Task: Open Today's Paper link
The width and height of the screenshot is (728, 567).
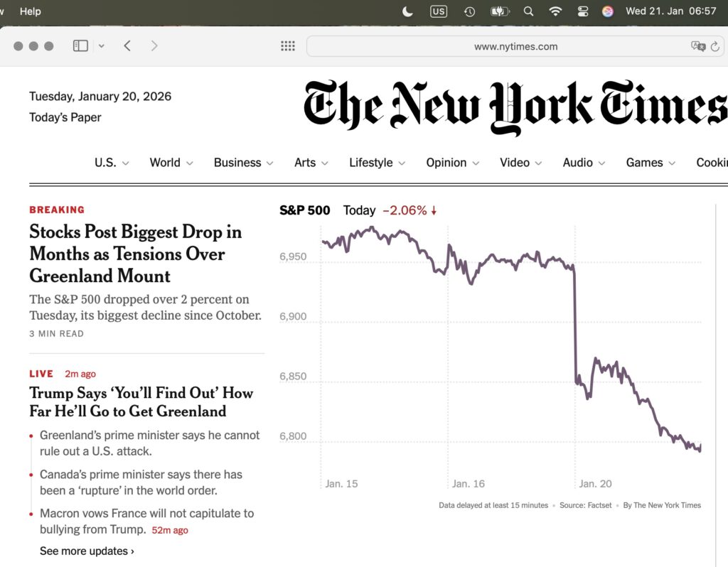Action: tap(65, 117)
